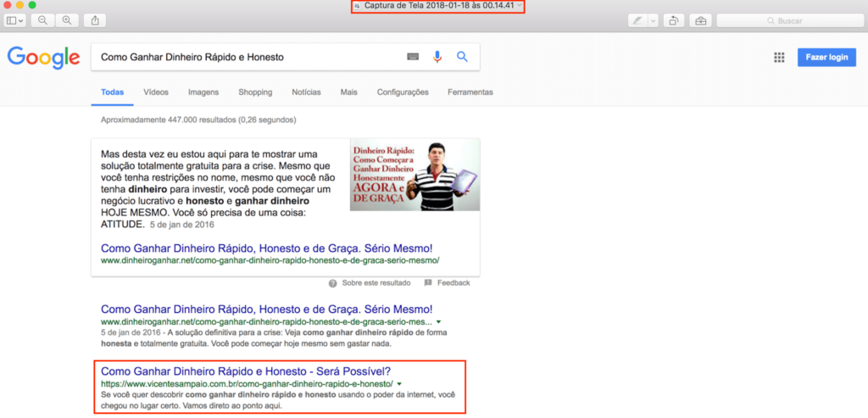Click the window close red button
Screen dimensions: 868x418
point(7,4)
